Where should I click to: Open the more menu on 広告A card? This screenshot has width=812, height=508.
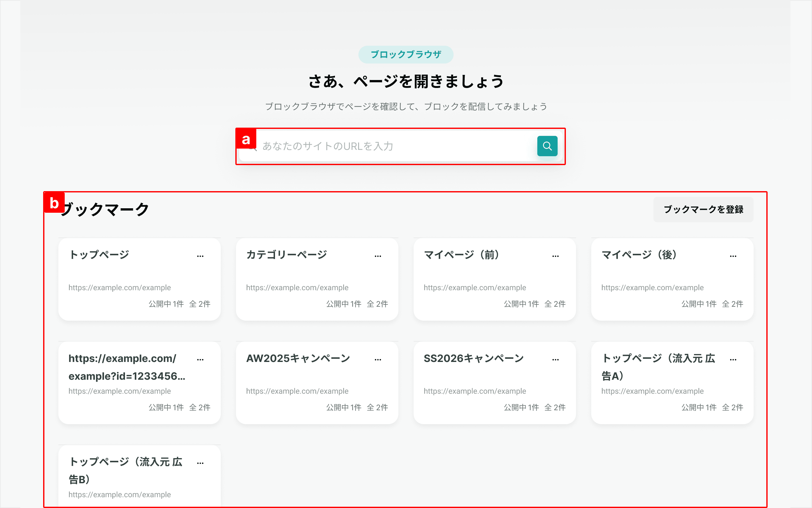coord(733,359)
